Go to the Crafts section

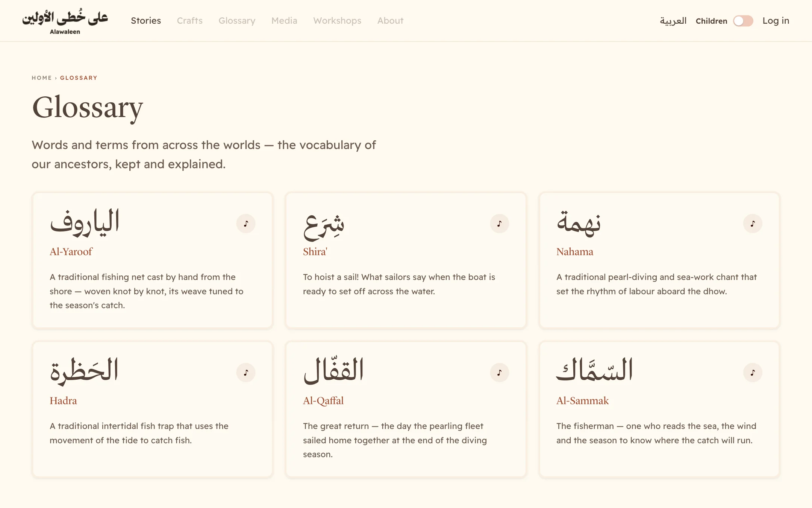190,21
